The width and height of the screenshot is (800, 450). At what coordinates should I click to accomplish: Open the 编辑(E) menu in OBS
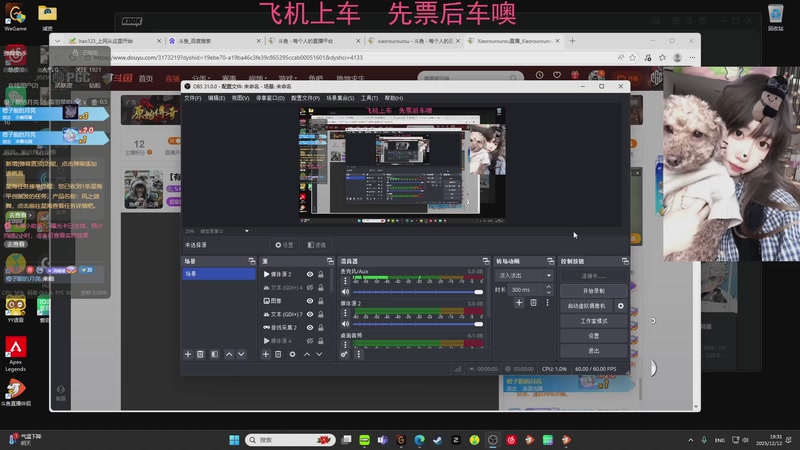[216, 98]
